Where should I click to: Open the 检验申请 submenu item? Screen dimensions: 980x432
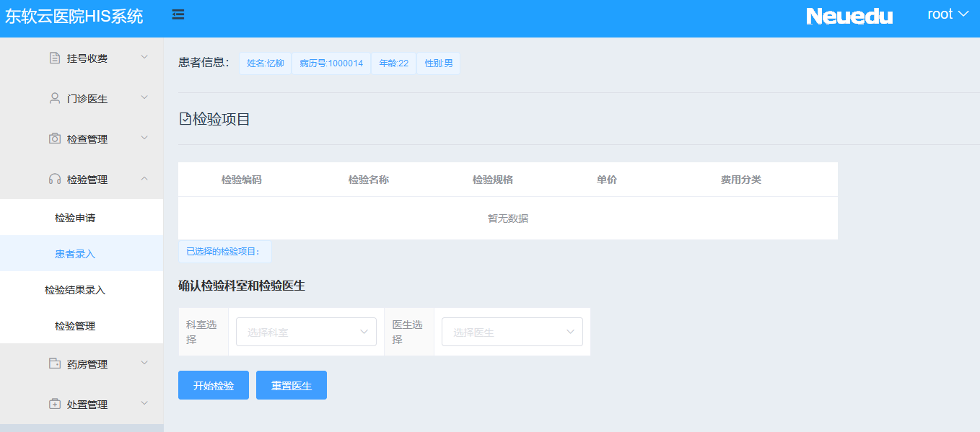point(82,217)
